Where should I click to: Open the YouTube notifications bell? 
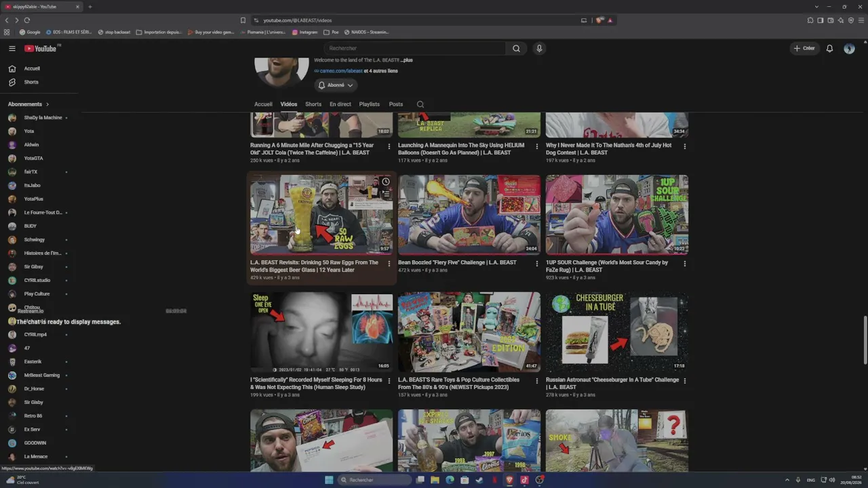pos(829,49)
